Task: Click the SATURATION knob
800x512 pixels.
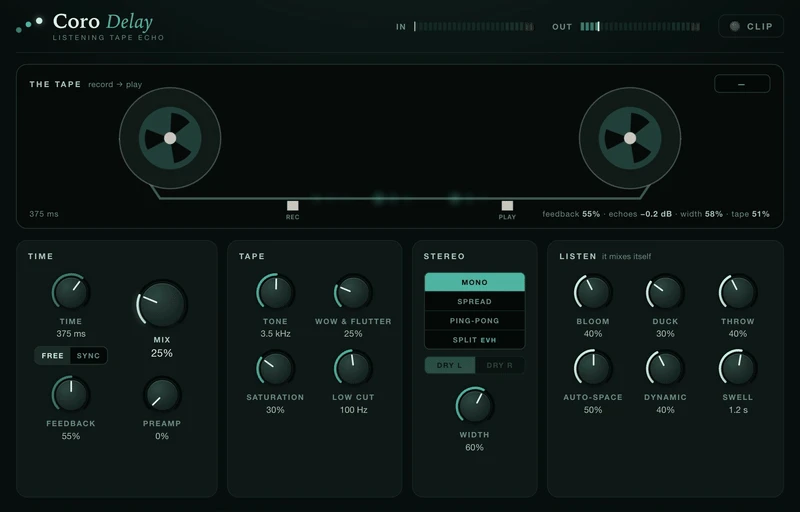Action: tap(276, 368)
